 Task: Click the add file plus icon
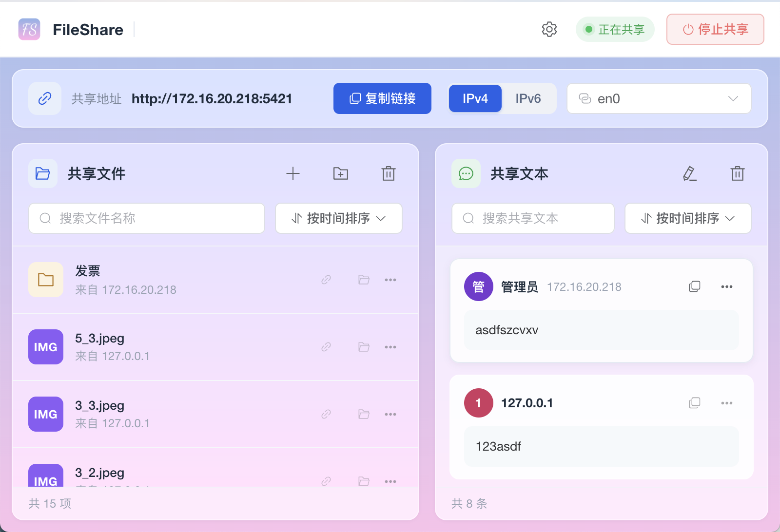point(293,173)
